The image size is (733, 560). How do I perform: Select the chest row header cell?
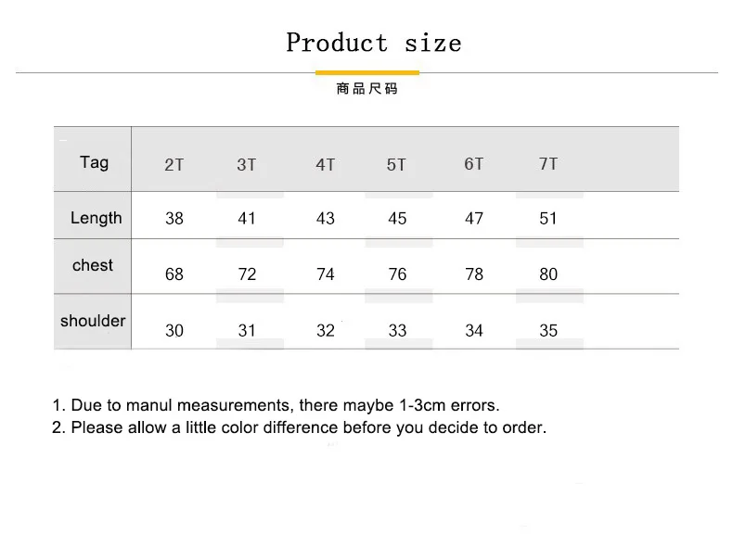pyautogui.click(x=93, y=266)
